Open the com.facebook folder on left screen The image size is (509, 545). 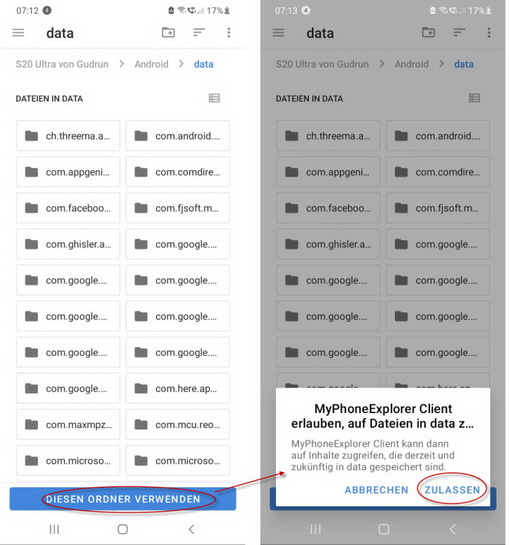tap(68, 208)
